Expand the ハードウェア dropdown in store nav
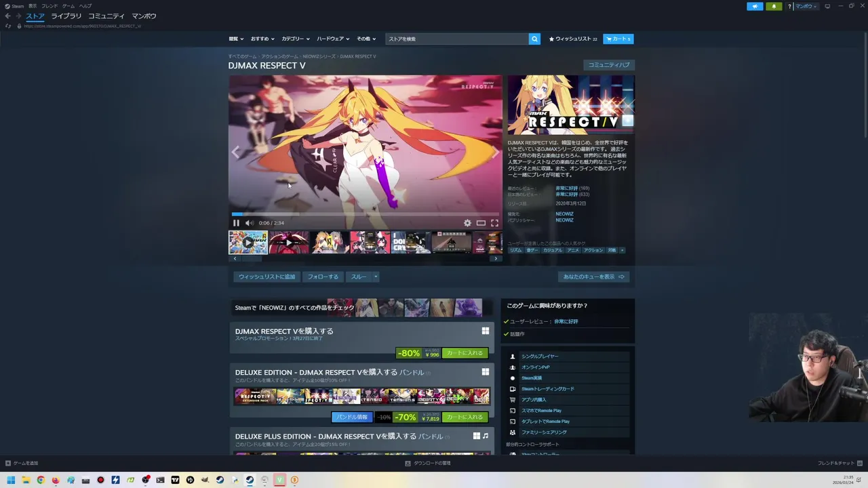This screenshot has width=868, height=488. tap(332, 39)
